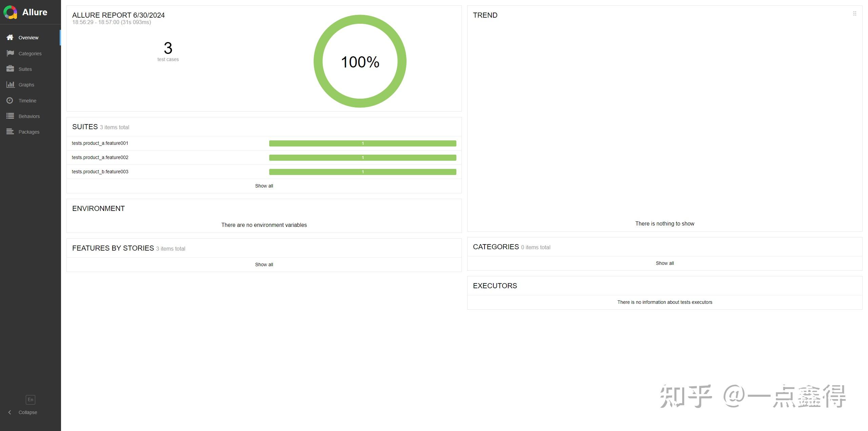Open Categories via flag icon
This screenshot has width=868, height=431.
[10, 53]
